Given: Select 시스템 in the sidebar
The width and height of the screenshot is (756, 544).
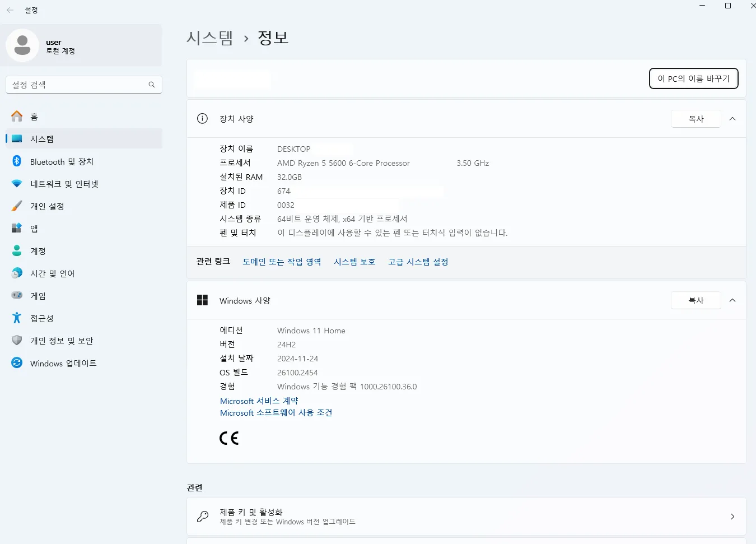Looking at the screenshot, I should coord(84,139).
